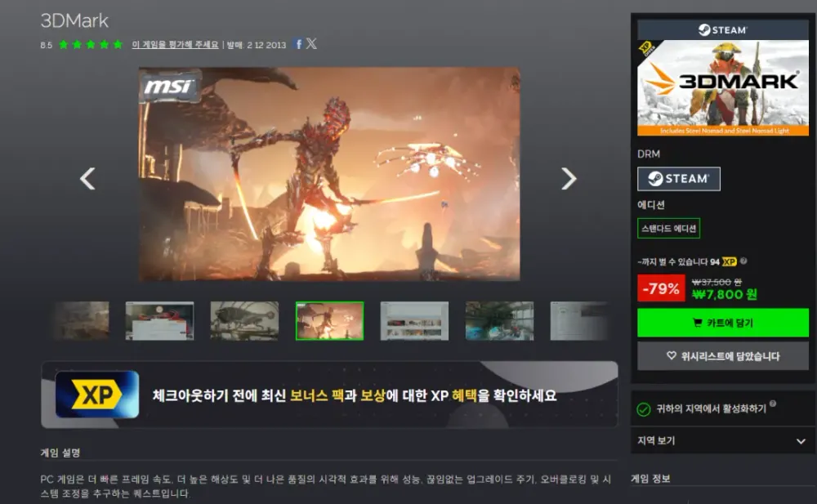The width and height of the screenshot is (817, 504).
Task: Click the 게임 설명 heading
Action: click(60, 453)
